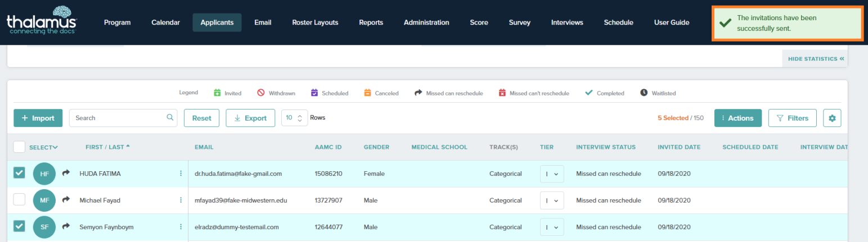Click the INTERVIEW STATUS column header

coord(606,147)
